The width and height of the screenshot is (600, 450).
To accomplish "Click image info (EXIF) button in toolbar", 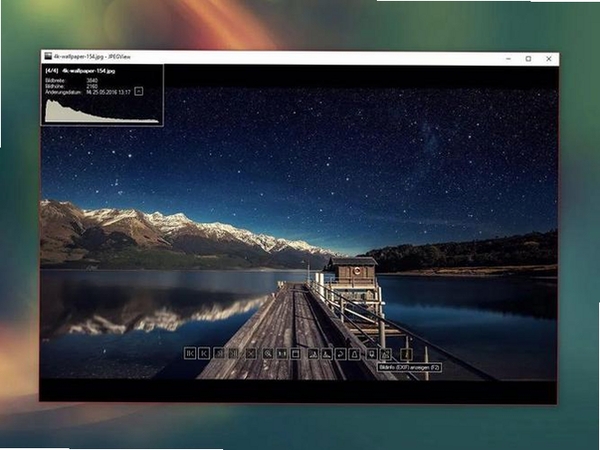I will click(x=407, y=354).
